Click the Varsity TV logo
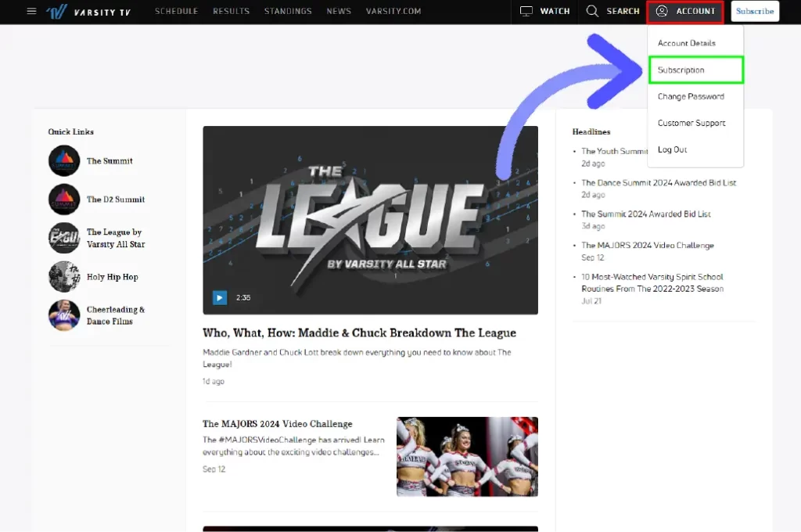The width and height of the screenshot is (801, 532). [88, 11]
